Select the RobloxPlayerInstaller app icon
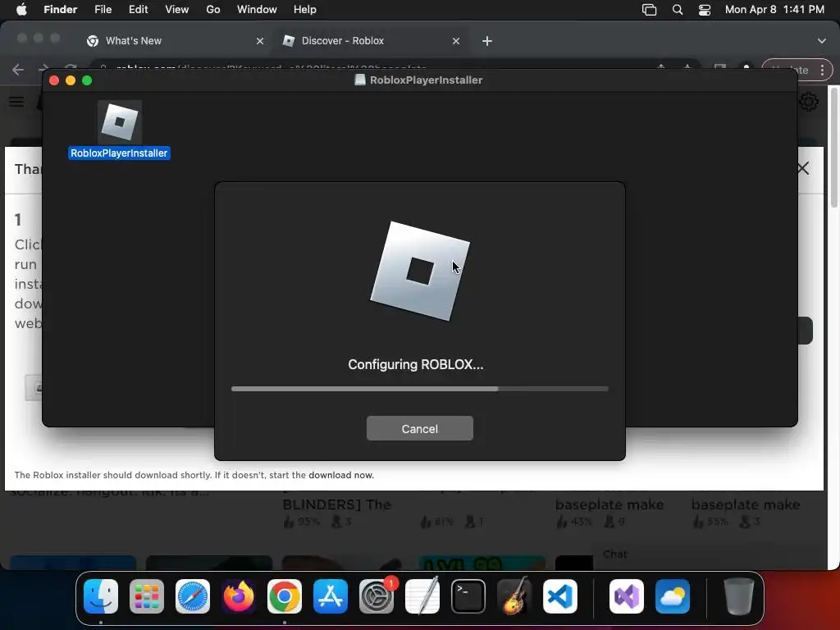This screenshot has width=840, height=630. tap(120, 122)
